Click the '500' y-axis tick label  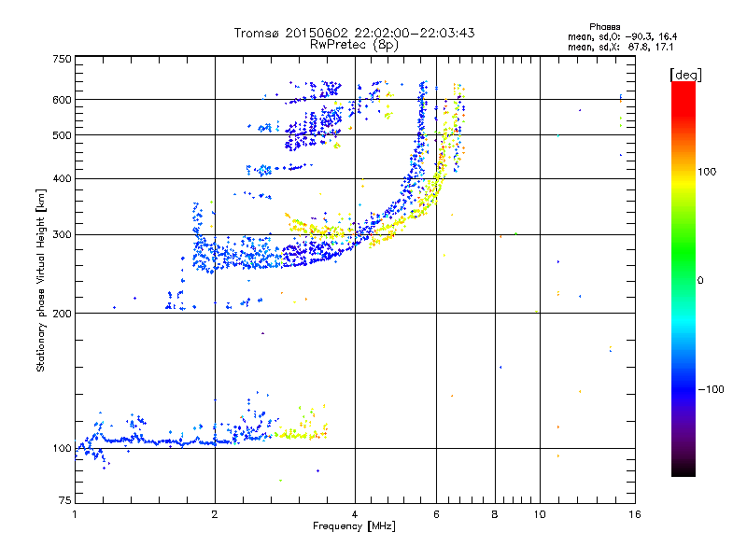pos(63,135)
